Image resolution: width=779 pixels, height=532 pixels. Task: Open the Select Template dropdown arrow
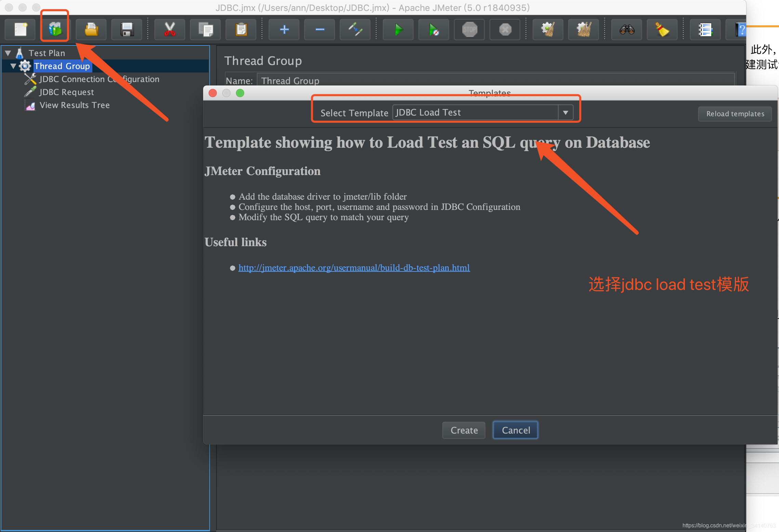(566, 112)
